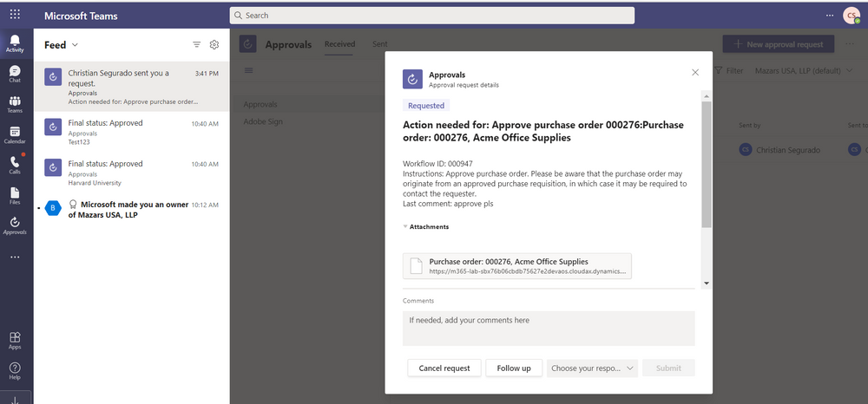Click the Cancel request button
The width and height of the screenshot is (868, 404).
click(x=444, y=368)
